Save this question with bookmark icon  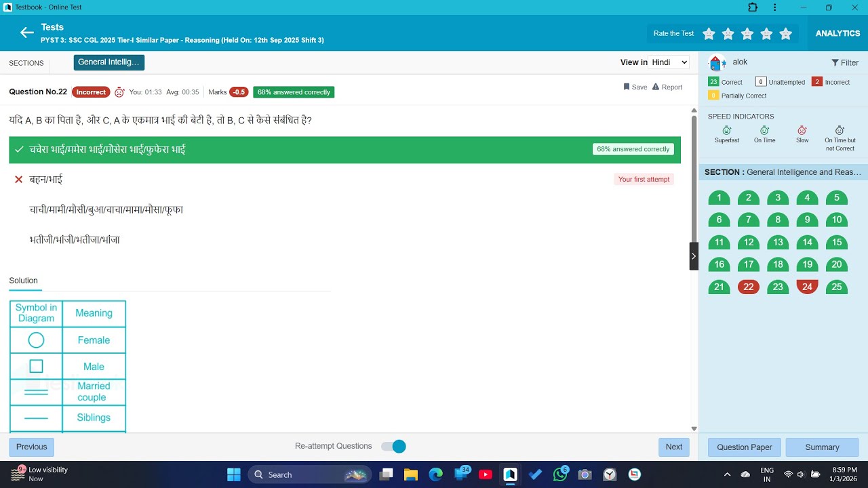point(635,87)
